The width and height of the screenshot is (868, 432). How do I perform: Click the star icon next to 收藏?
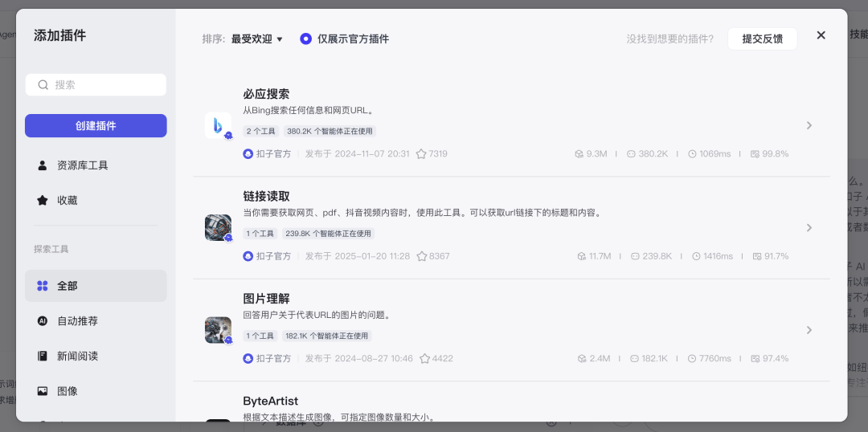point(42,200)
